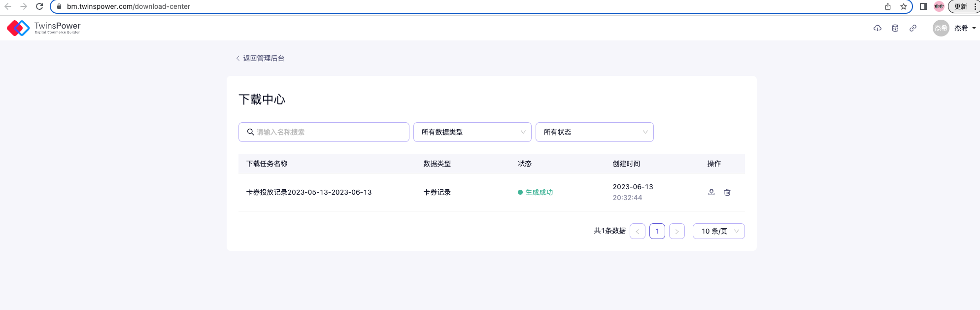Go to previous page arrow

point(637,231)
